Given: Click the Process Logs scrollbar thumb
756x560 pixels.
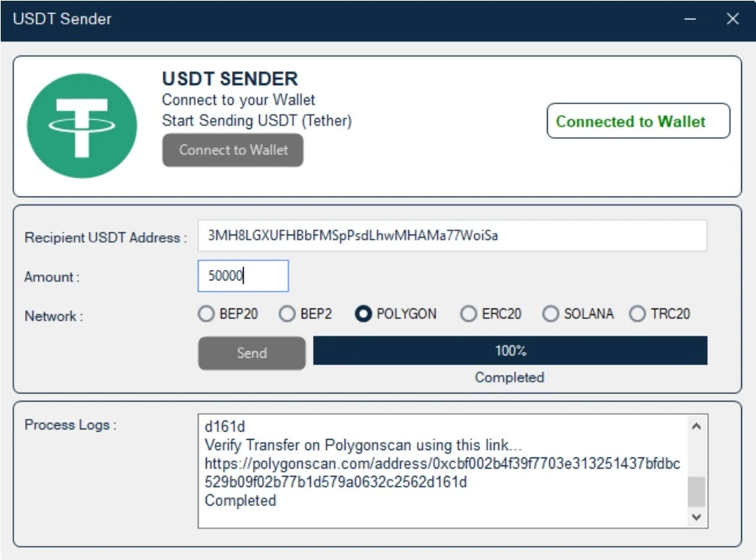Looking at the screenshot, I should tap(696, 491).
